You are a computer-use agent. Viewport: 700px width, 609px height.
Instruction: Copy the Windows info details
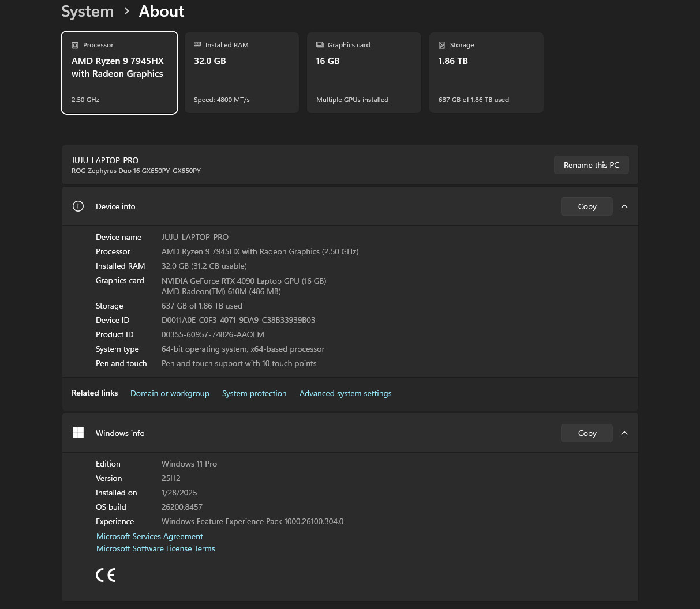587,433
